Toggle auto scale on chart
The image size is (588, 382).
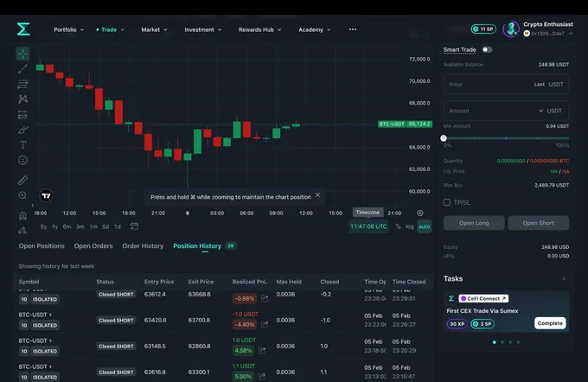(x=424, y=226)
